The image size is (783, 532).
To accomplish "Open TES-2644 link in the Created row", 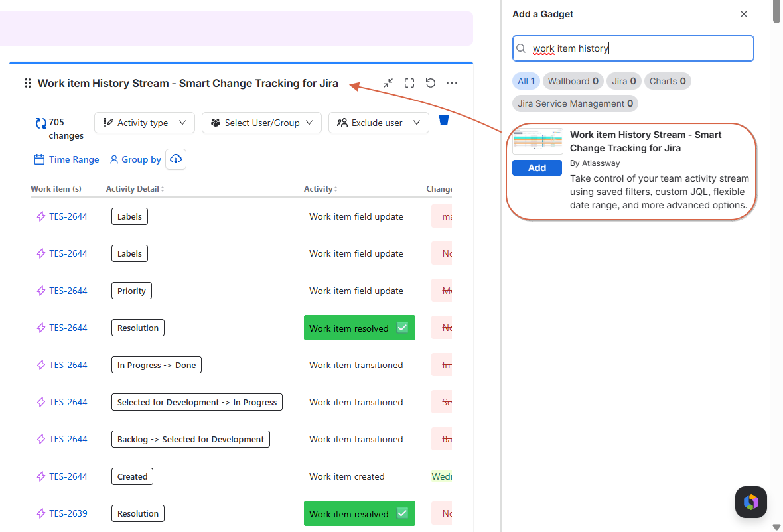I will click(x=68, y=476).
